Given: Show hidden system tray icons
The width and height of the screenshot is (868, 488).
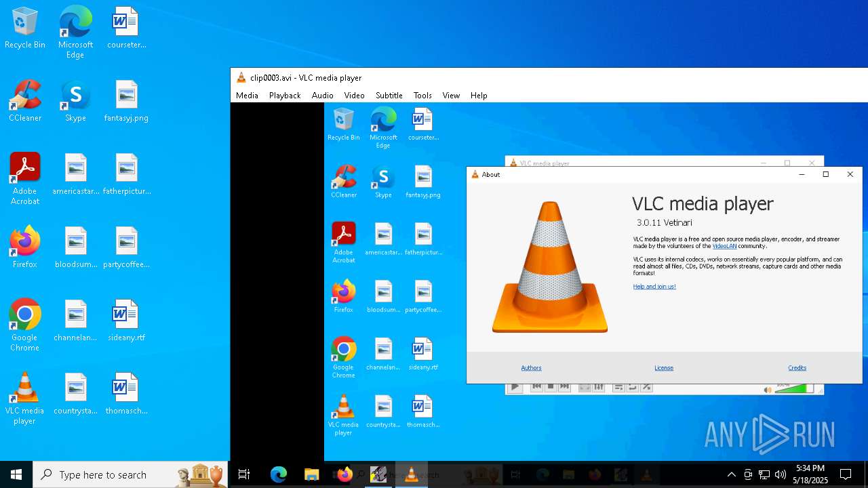Looking at the screenshot, I should pos(731,474).
